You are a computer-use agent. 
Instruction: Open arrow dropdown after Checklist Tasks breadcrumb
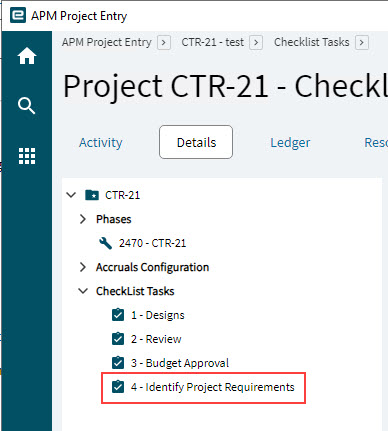pos(362,43)
